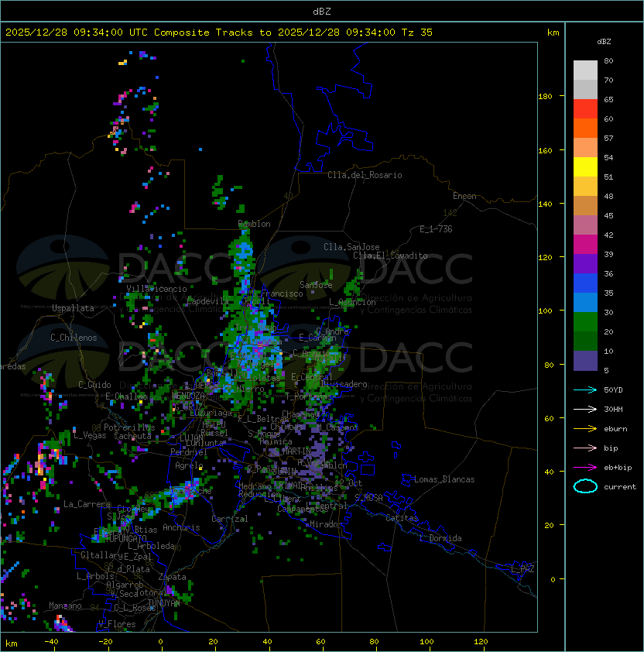The height and width of the screenshot is (652, 644).
Task: Click the 'La_Carrera' map label
Action: (87, 504)
